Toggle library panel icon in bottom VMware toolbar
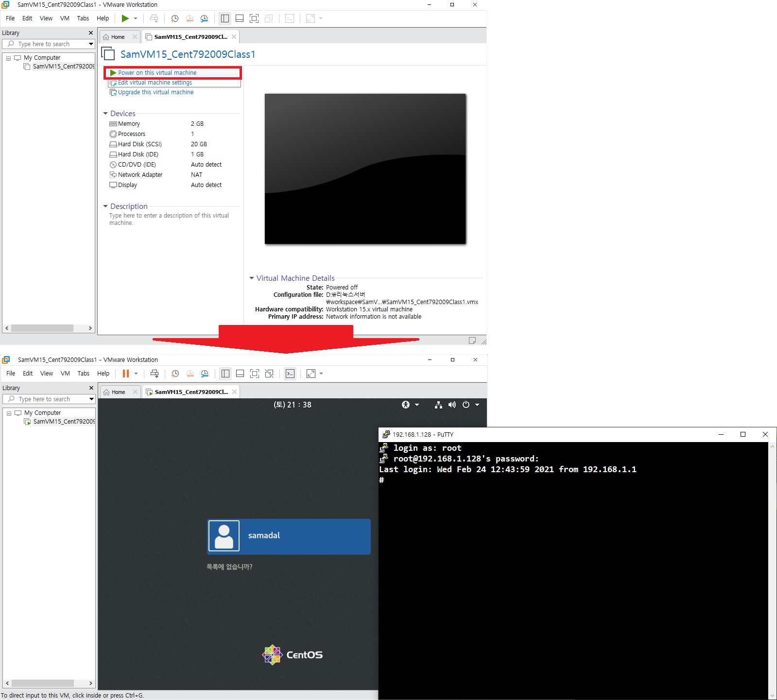The width and height of the screenshot is (777, 700). (x=225, y=374)
